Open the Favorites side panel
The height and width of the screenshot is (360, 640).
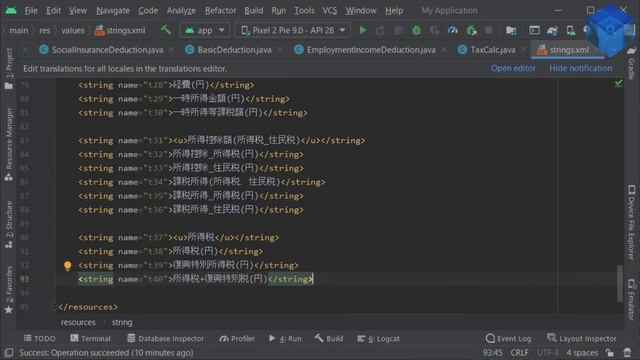(x=9, y=289)
